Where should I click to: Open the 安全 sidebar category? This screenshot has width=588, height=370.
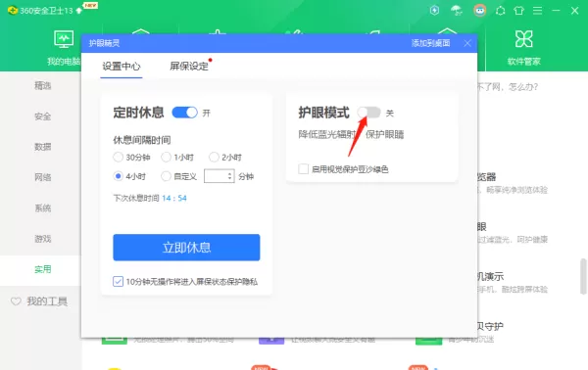click(x=42, y=116)
